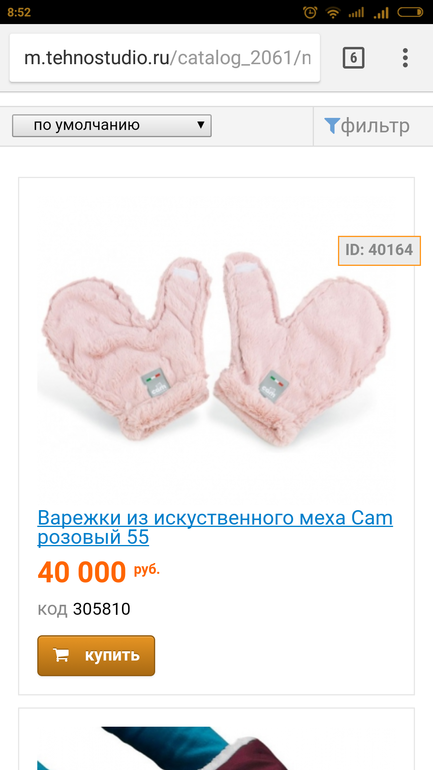
Task: Click the orange 'купить' button
Action: point(96,656)
